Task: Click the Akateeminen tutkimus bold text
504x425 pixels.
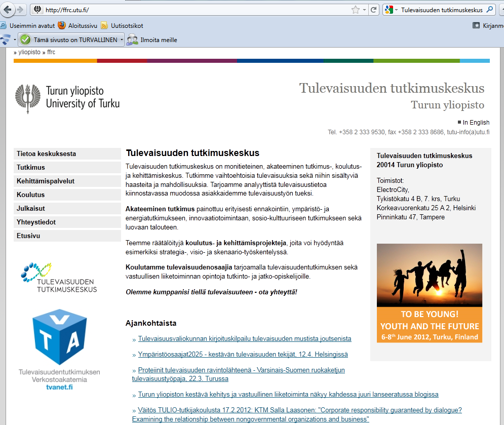Action: pos(160,209)
